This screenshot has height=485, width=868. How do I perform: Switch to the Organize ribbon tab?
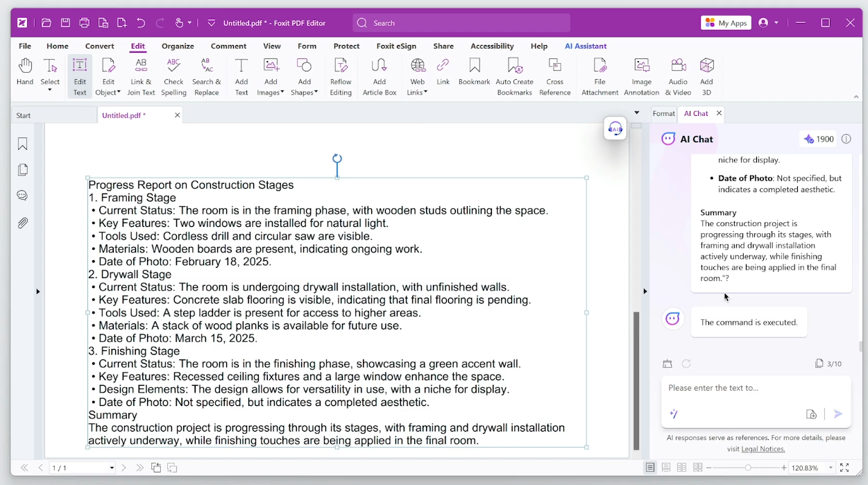pos(178,46)
